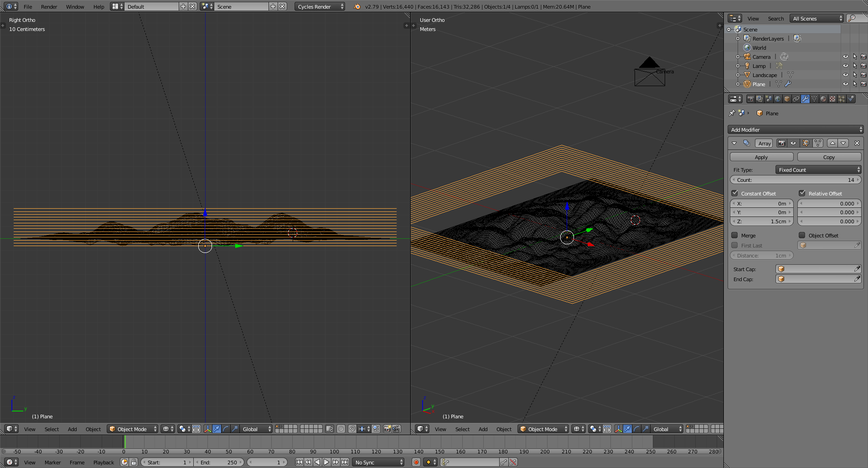The height and width of the screenshot is (468, 868).
Task: Open the Render properties tab camera icon
Action: [750, 99]
